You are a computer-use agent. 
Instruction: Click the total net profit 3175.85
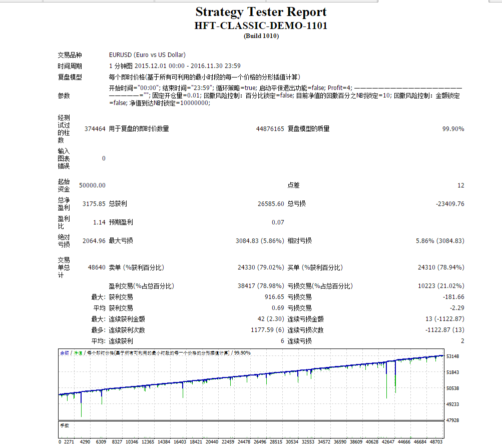pyautogui.click(x=94, y=203)
